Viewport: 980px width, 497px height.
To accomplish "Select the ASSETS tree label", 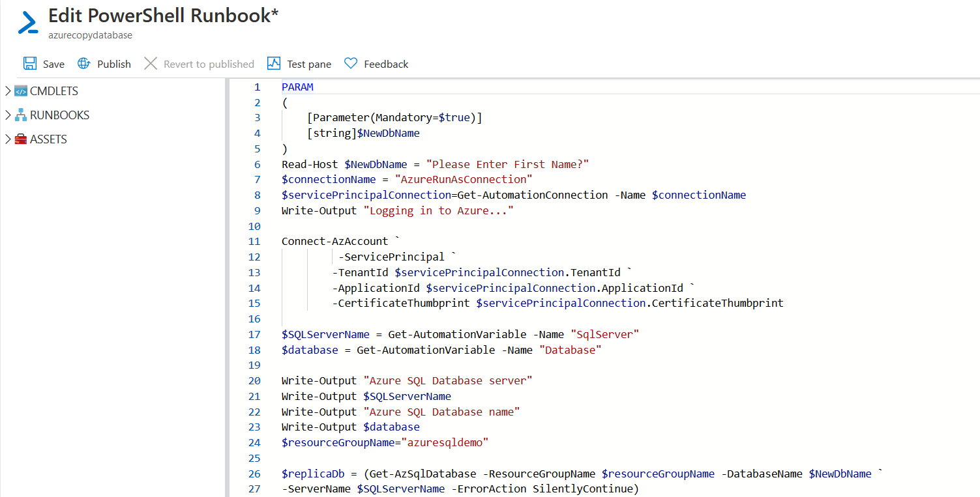I will (x=49, y=139).
